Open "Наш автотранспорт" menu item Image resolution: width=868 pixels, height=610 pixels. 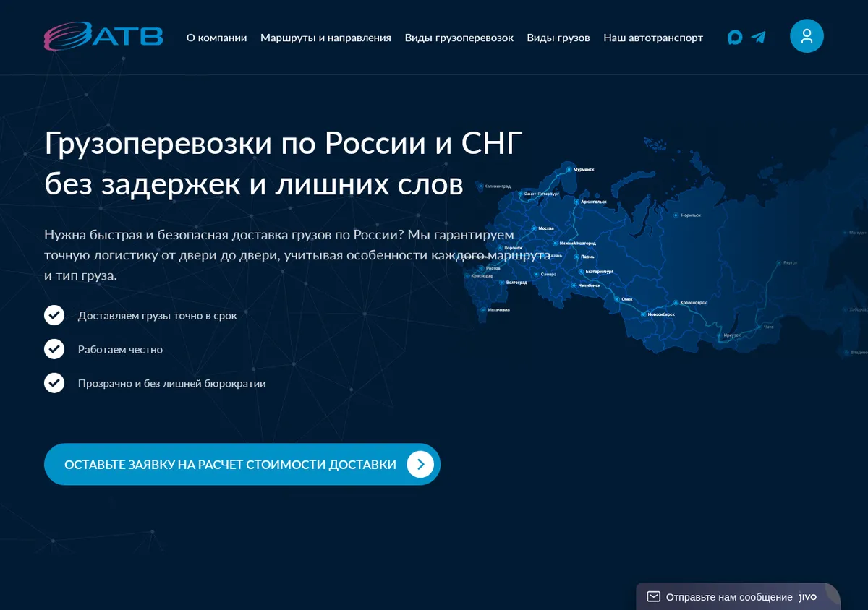tap(653, 38)
